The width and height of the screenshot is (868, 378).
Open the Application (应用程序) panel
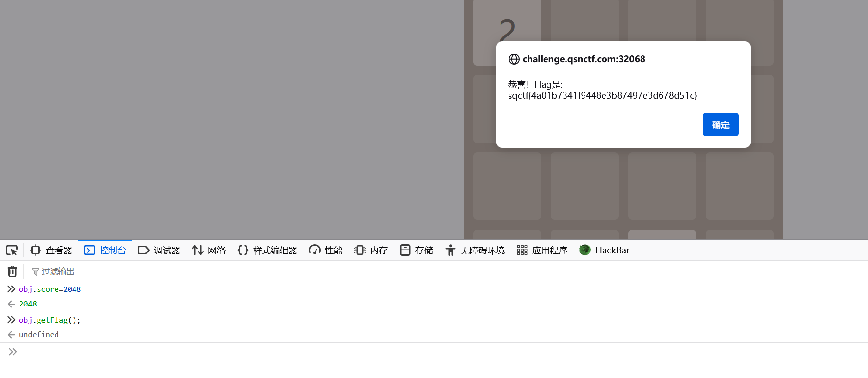tap(542, 251)
